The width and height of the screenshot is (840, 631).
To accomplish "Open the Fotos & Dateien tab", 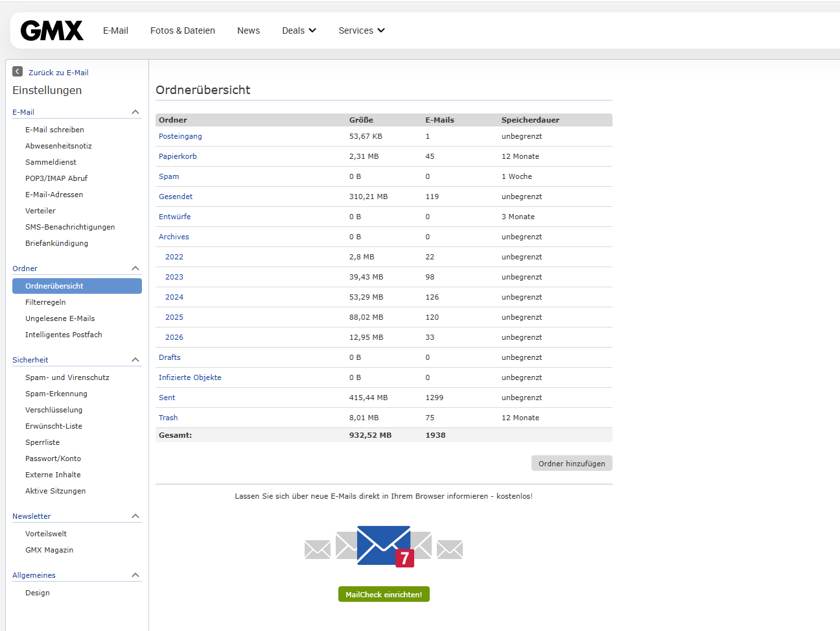I will pyautogui.click(x=182, y=30).
